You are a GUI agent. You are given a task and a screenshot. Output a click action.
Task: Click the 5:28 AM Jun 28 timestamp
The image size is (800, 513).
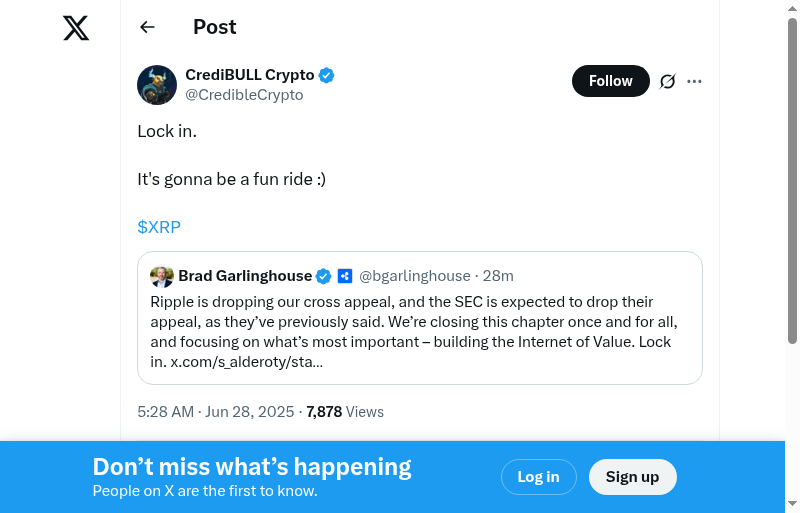(216, 411)
